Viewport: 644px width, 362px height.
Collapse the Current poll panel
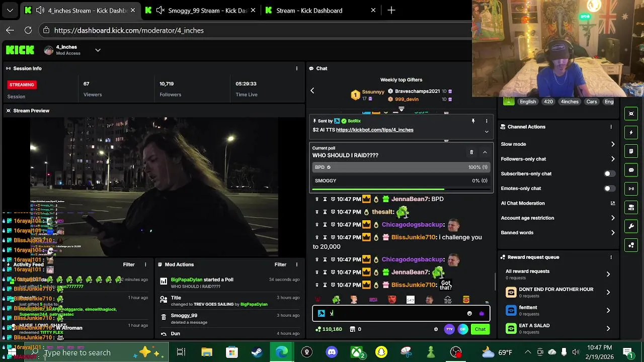(x=485, y=152)
